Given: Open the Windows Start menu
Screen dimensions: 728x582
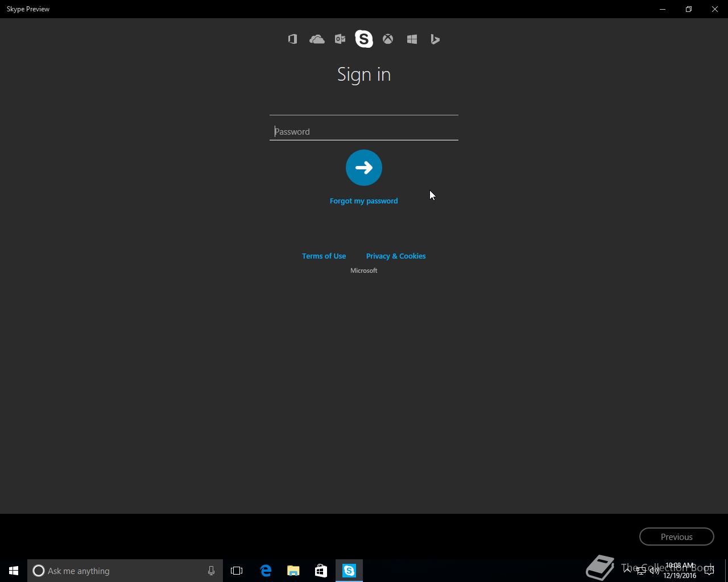Looking at the screenshot, I should point(14,571).
